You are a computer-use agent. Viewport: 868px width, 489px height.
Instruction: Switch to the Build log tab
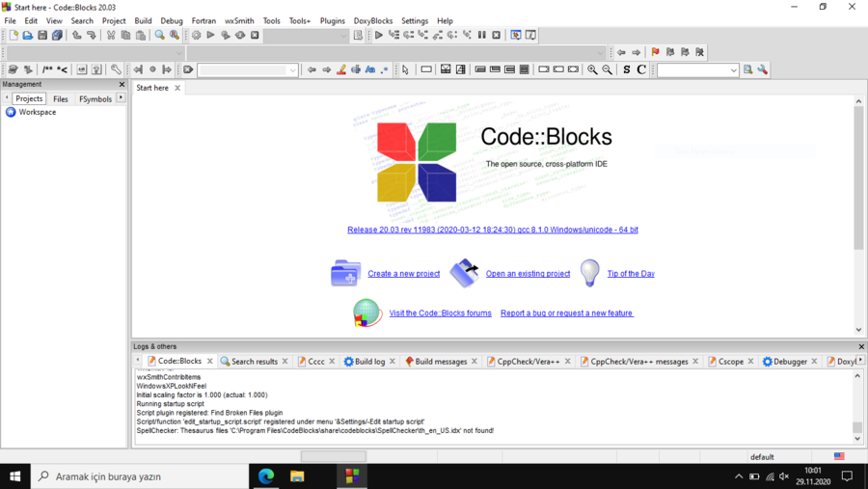[369, 361]
